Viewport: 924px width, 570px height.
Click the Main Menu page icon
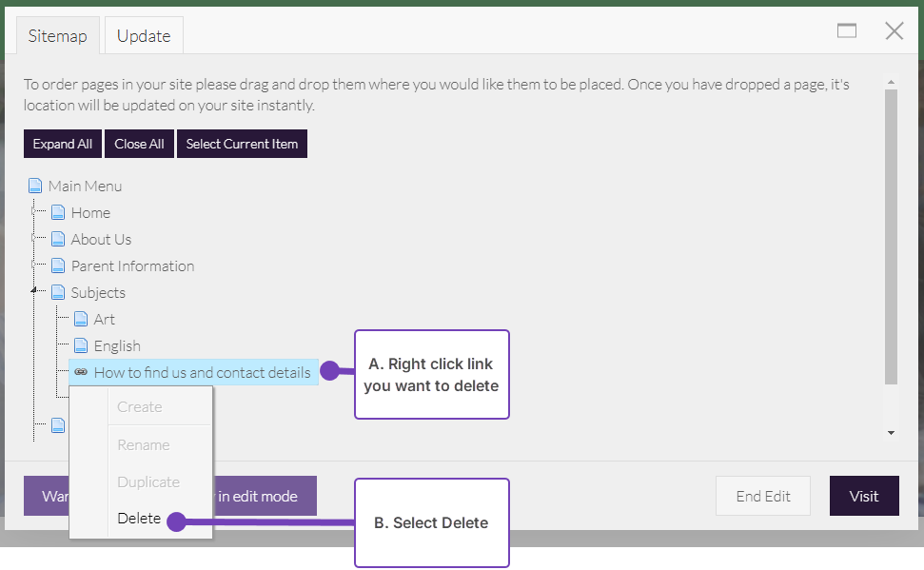click(x=35, y=187)
